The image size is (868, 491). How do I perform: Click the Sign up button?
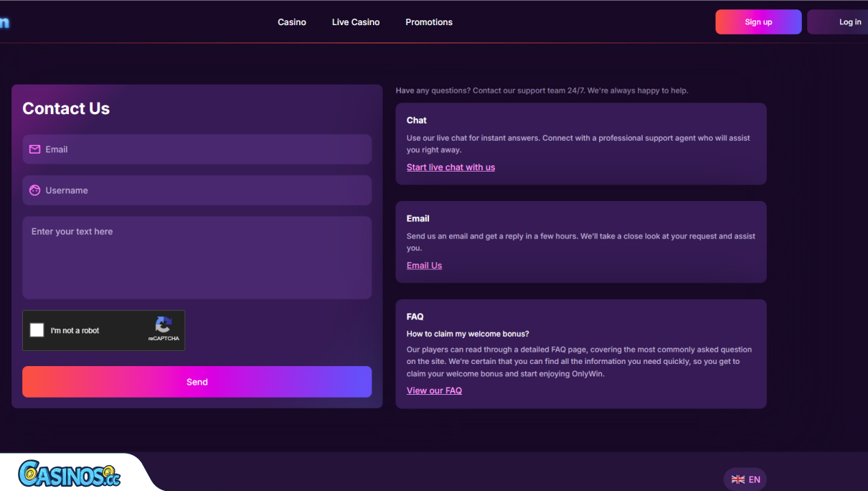[x=758, y=22]
